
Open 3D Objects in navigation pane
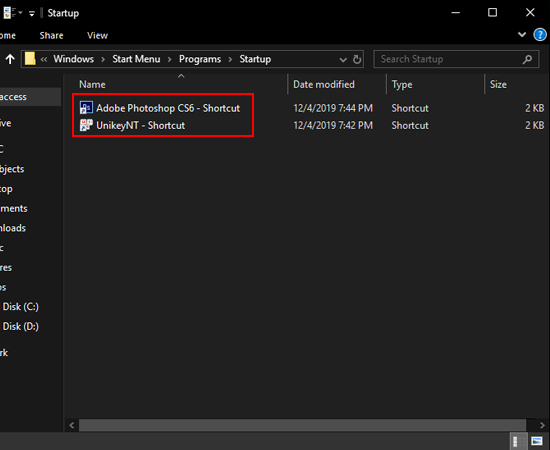click(12, 169)
